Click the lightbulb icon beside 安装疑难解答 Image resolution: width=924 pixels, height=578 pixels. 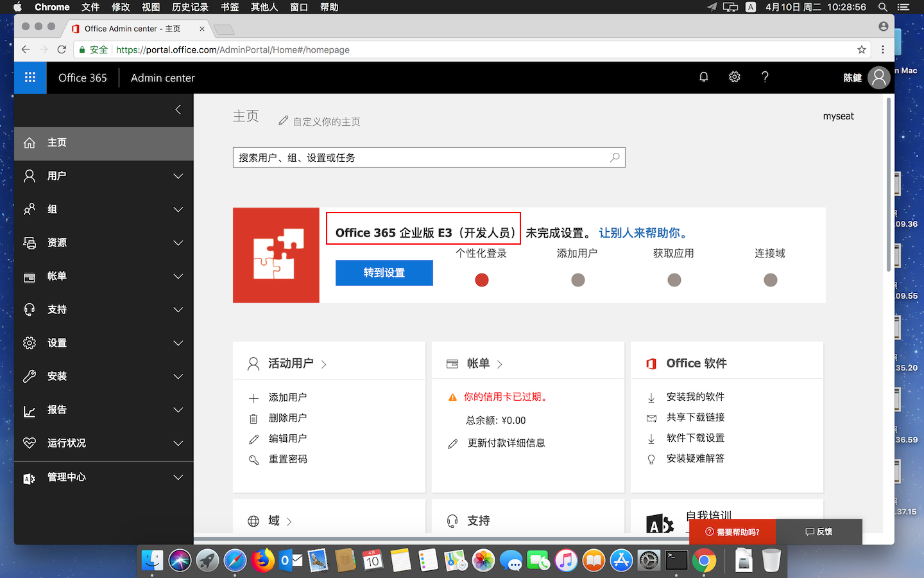coord(651,459)
